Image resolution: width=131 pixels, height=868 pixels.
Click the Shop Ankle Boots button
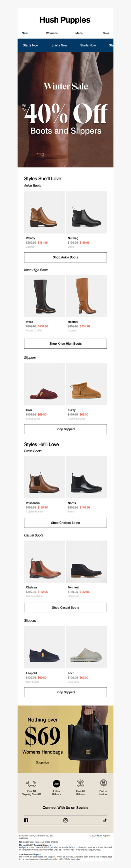click(x=65, y=257)
